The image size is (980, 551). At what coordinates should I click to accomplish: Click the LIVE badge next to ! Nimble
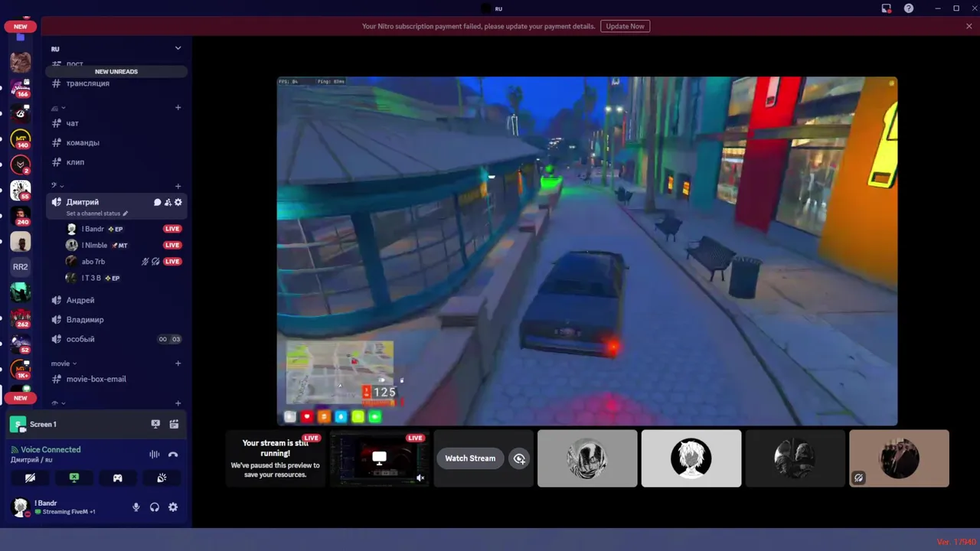pos(172,245)
